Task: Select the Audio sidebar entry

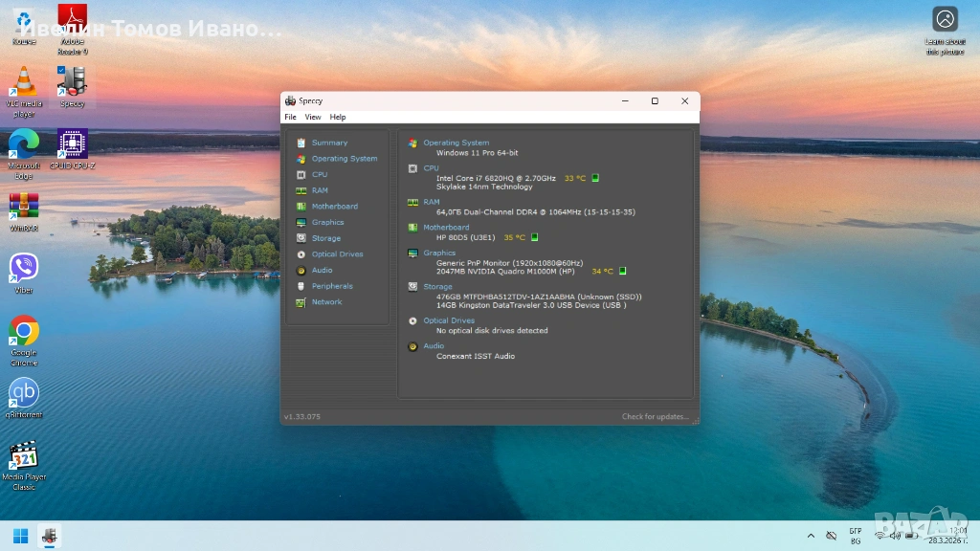Action: click(322, 270)
